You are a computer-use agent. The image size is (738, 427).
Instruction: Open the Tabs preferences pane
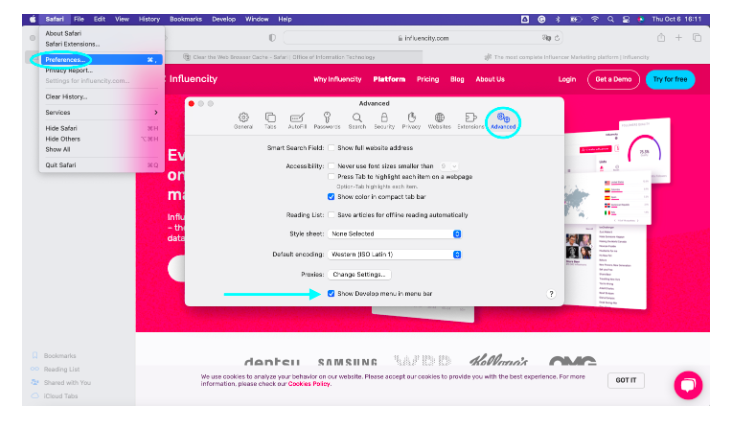click(270, 121)
